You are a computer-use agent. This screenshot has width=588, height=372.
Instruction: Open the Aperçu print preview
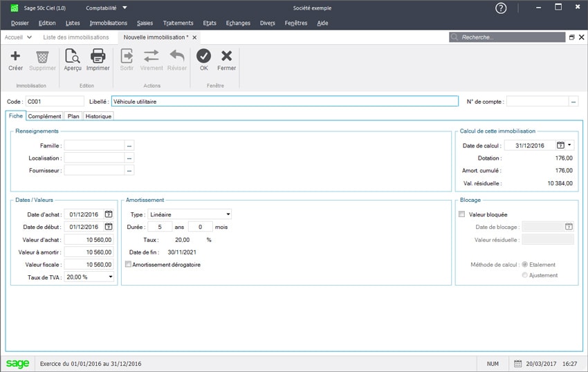click(x=72, y=57)
